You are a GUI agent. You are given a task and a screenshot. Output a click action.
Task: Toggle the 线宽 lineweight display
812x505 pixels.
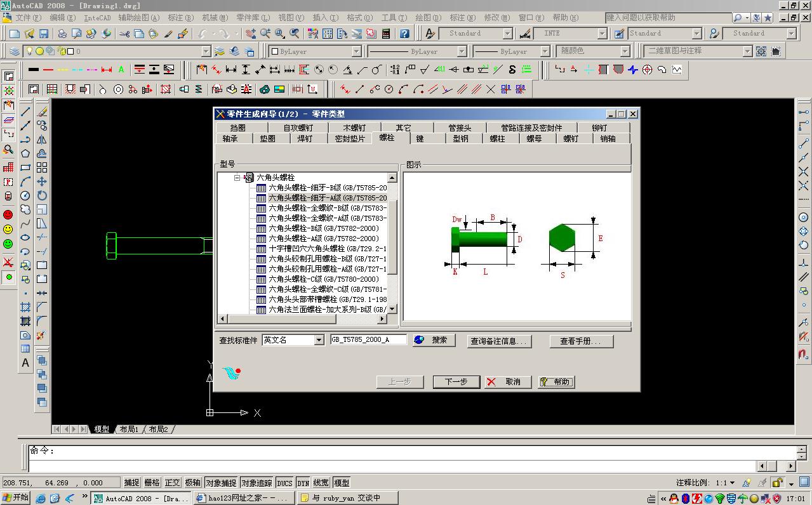[322, 483]
